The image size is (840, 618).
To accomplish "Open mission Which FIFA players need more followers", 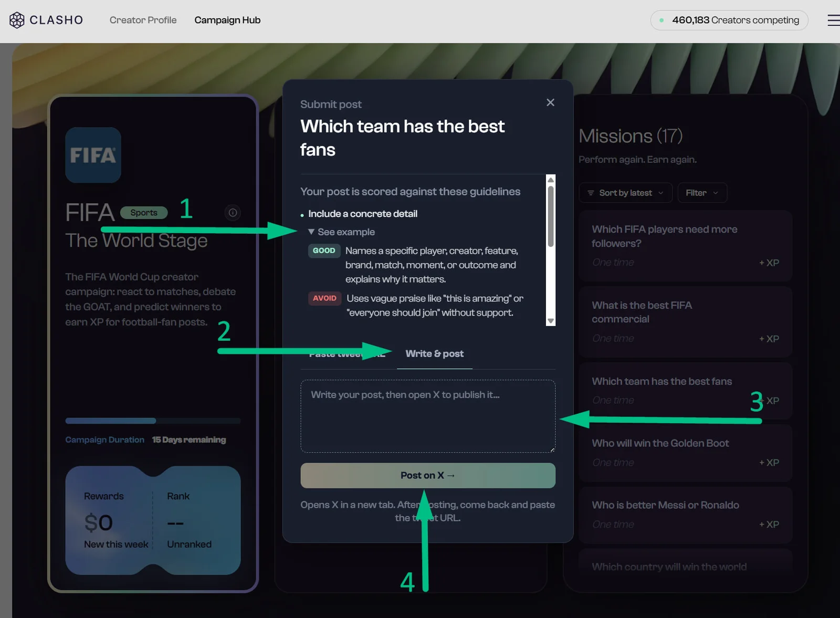I will coord(685,245).
